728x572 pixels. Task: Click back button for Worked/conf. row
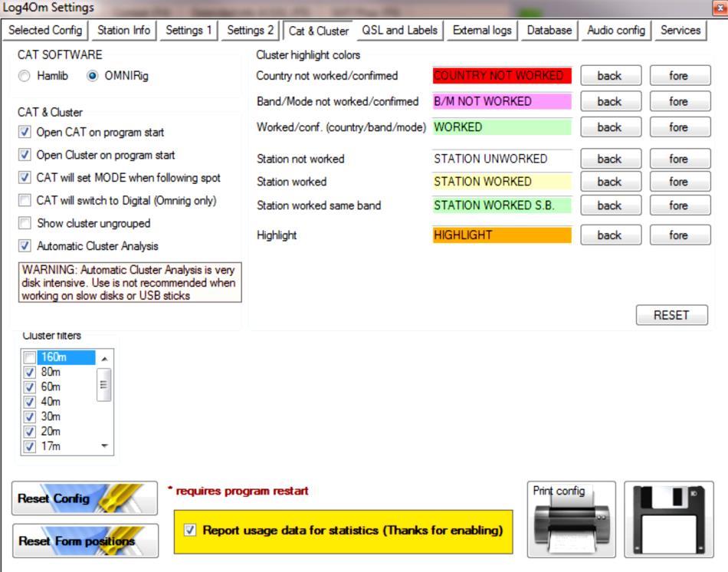(x=611, y=127)
